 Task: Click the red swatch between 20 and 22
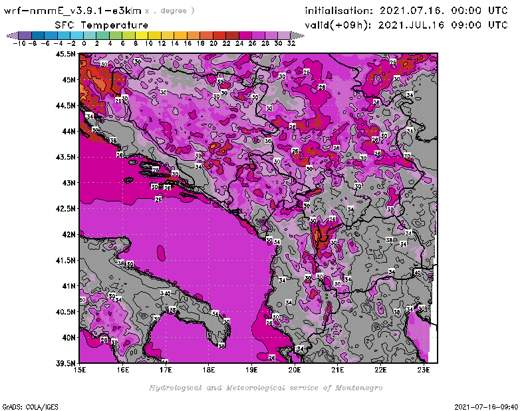219,35
